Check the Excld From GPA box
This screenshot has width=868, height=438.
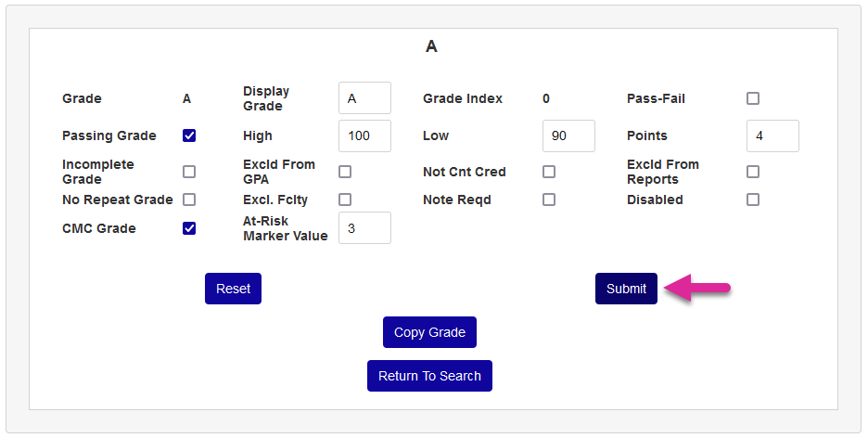pyautogui.click(x=345, y=172)
